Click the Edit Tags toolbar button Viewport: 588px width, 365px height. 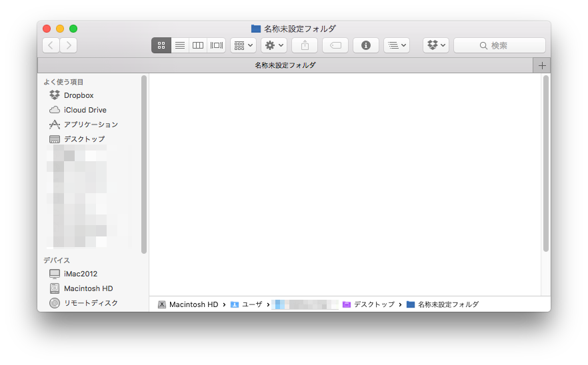[x=335, y=45]
